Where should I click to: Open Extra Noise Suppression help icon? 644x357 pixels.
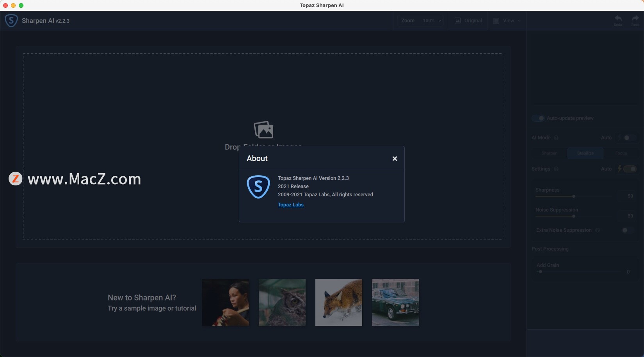tap(598, 230)
